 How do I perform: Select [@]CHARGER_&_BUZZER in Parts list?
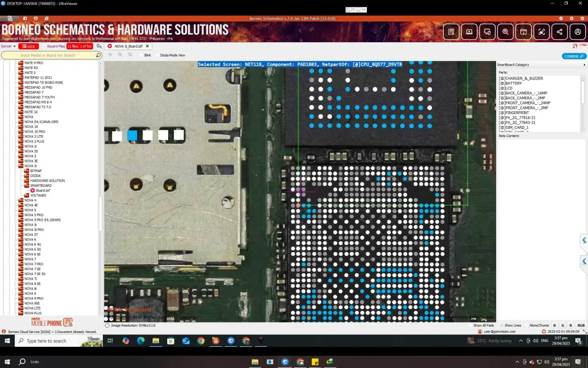coord(521,79)
